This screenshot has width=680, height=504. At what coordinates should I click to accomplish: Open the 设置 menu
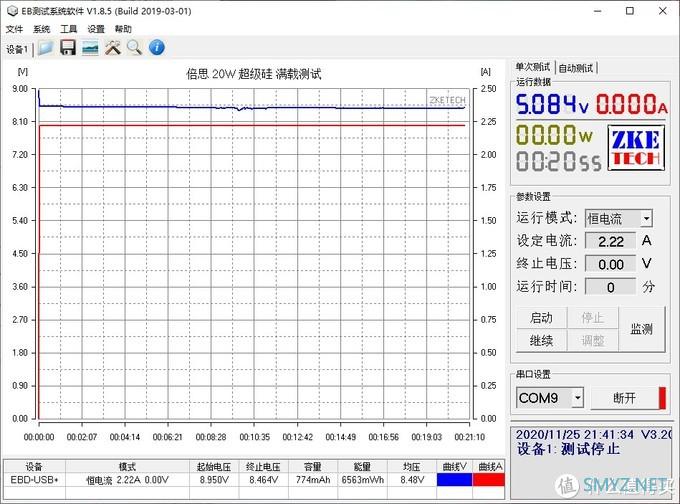click(96, 29)
